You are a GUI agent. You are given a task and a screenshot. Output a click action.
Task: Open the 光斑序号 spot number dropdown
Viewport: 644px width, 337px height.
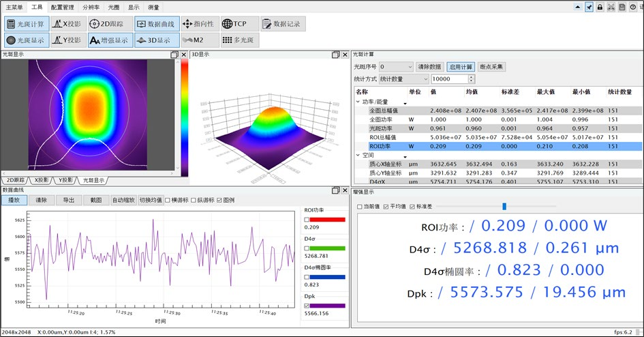pos(396,67)
